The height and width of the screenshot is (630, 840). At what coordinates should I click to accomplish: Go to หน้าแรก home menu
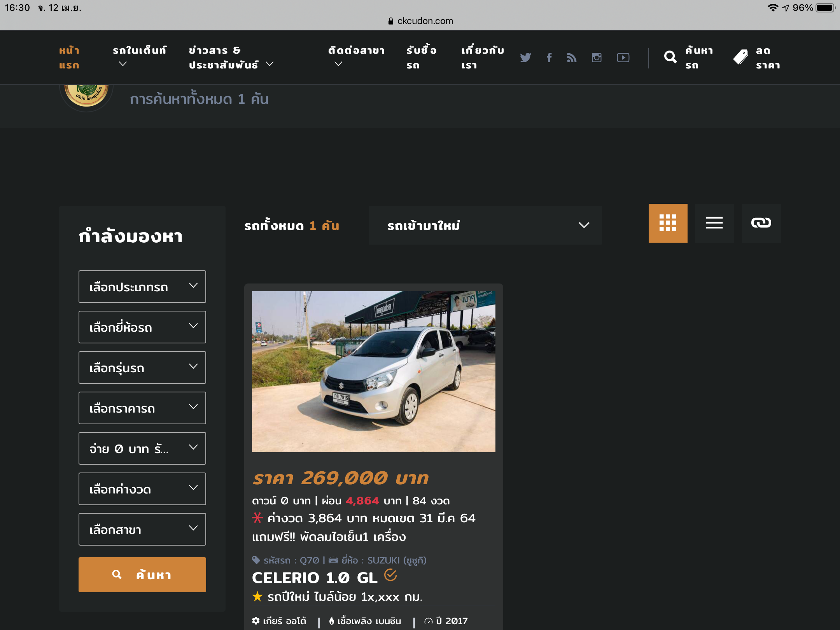coord(69,58)
